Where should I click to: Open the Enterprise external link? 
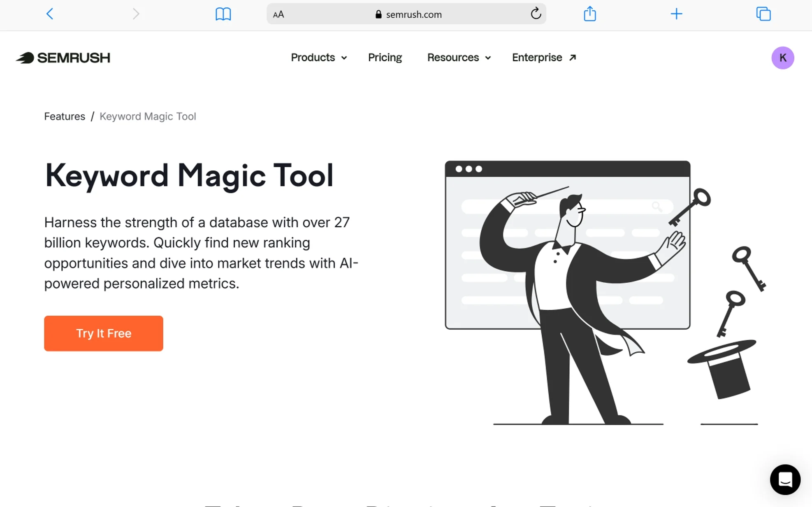tap(544, 58)
